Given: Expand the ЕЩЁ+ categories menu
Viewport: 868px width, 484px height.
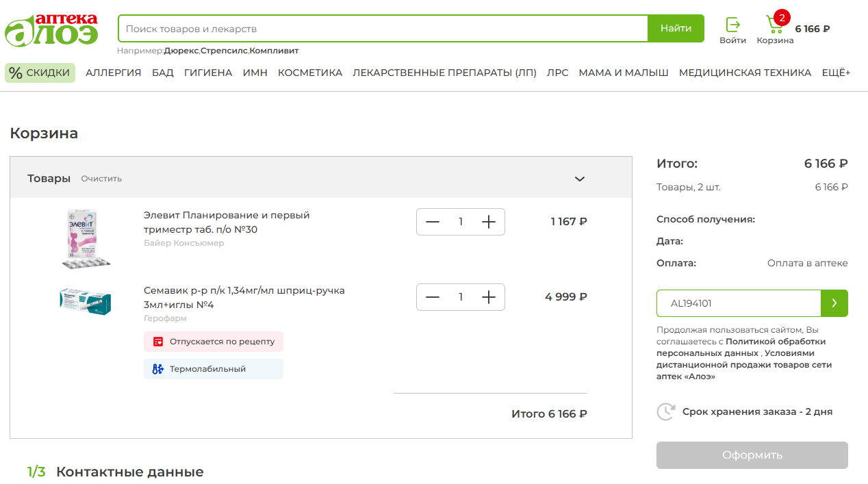Looking at the screenshot, I should [836, 73].
